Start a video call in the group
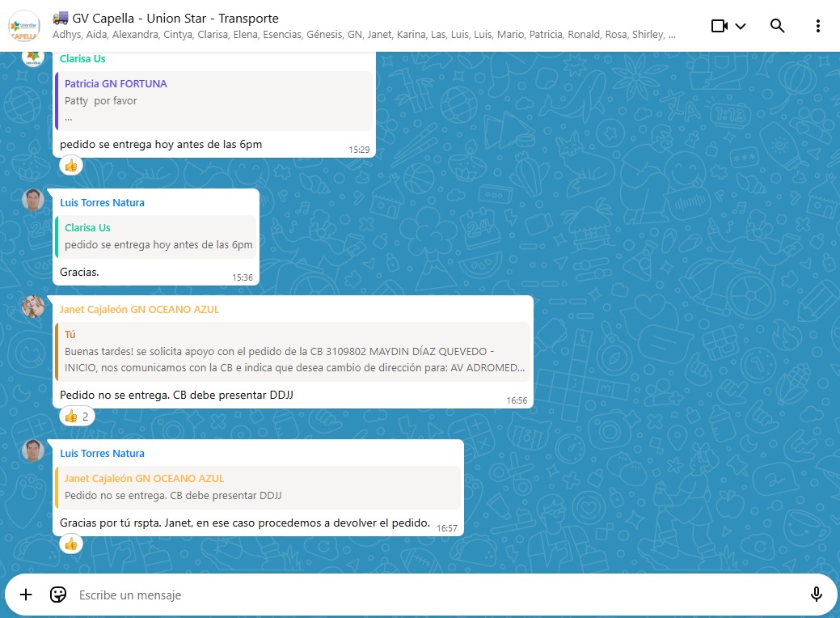The height and width of the screenshot is (618, 840). (720, 26)
